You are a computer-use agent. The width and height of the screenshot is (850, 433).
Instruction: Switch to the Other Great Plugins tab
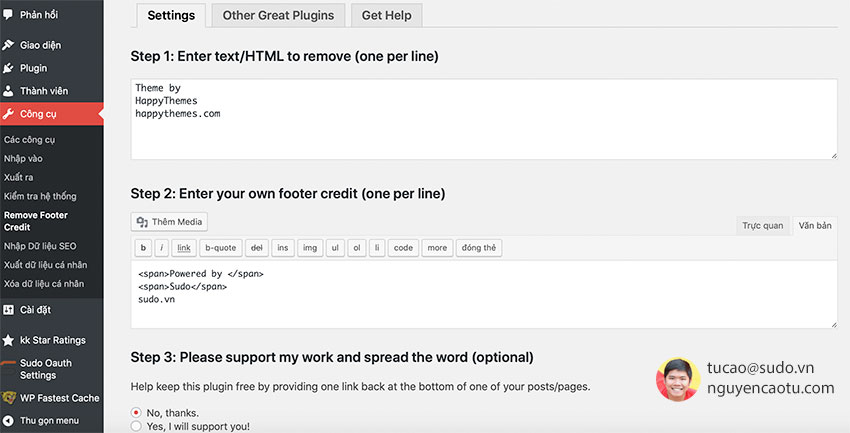click(279, 16)
